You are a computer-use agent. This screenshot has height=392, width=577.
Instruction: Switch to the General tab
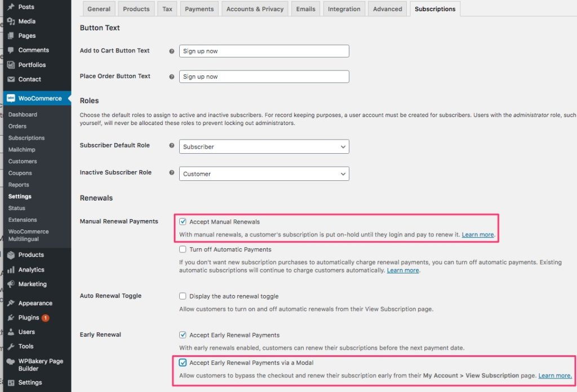point(99,9)
